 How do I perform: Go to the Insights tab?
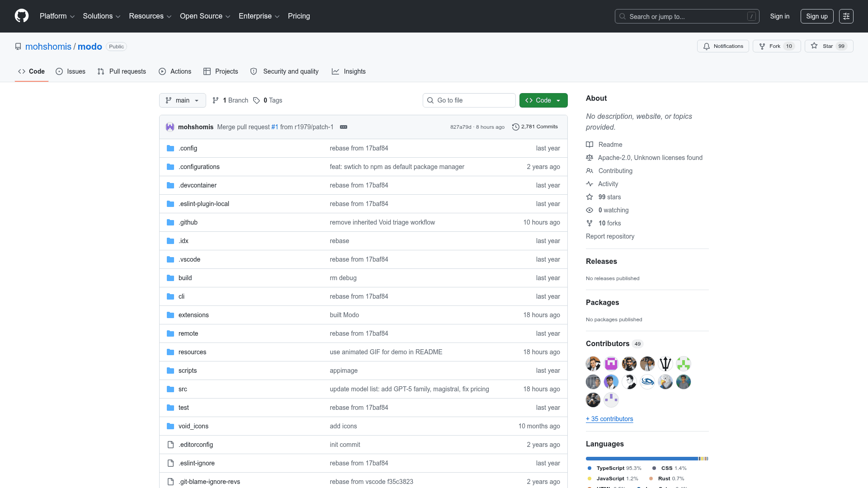pos(349,71)
